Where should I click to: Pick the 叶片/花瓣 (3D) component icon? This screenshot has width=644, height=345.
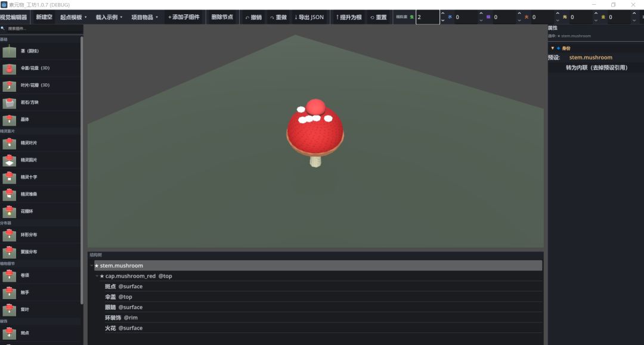9,86
